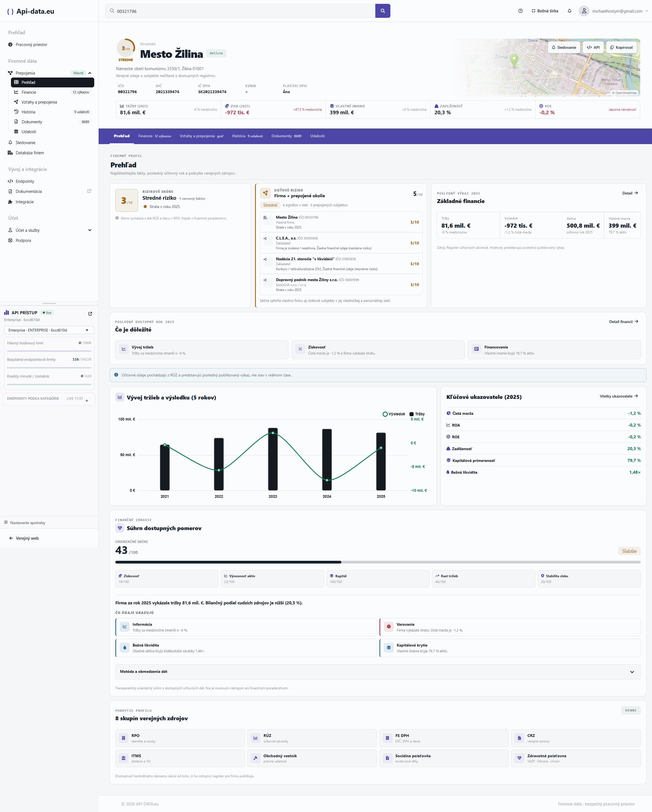Click the Žilina map thumbnail
The width and height of the screenshot is (652, 812).
click(x=546, y=67)
